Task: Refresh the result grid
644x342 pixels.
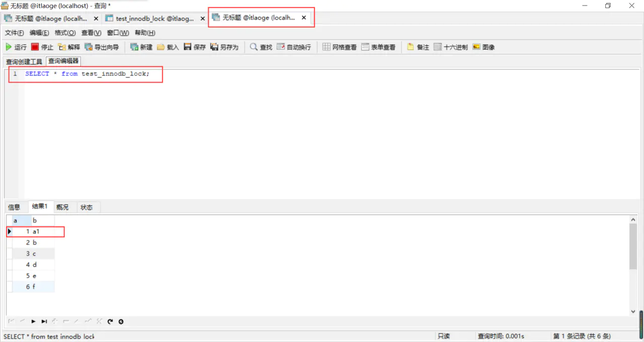Action: click(110, 321)
